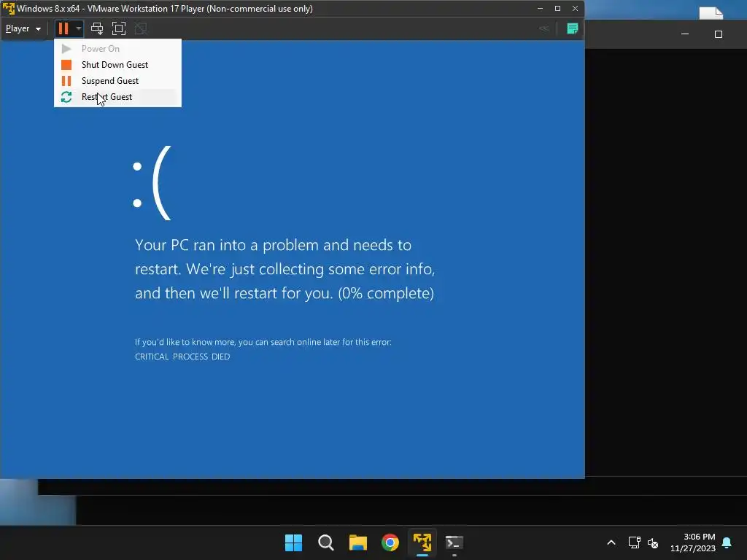This screenshot has height=560, width=747.
Task: Maximize the background dark window
Action: click(x=719, y=34)
